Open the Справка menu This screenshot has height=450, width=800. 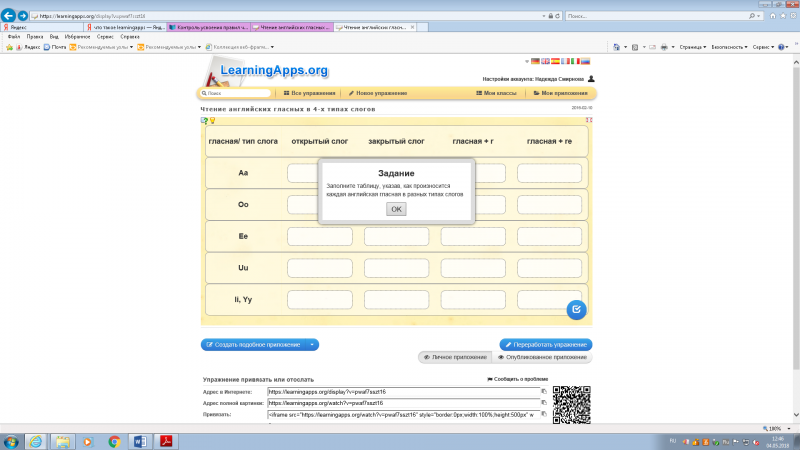point(130,37)
